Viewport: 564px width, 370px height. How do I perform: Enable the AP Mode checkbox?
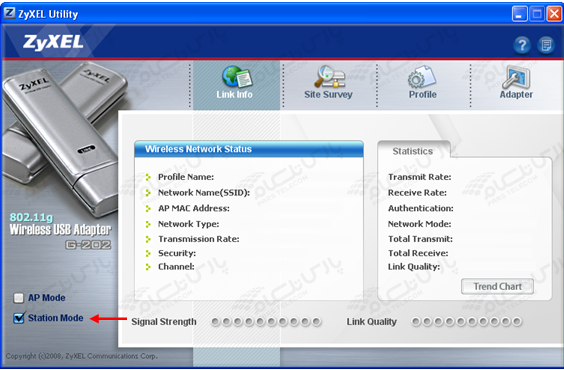click(x=18, y=298)
